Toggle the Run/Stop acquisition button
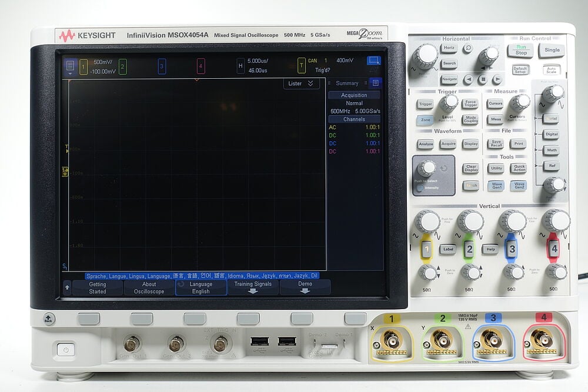The image size is (588, 392). [x=521, y=50]
